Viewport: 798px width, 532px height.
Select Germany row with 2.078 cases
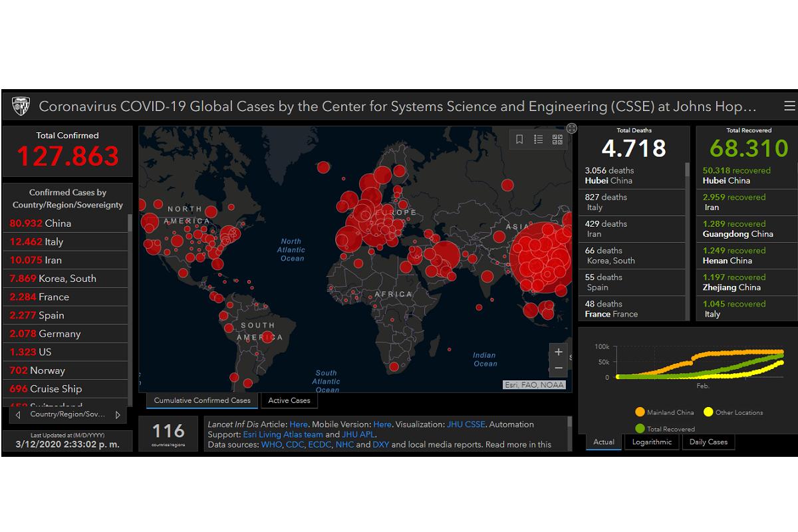click(65, 334)
